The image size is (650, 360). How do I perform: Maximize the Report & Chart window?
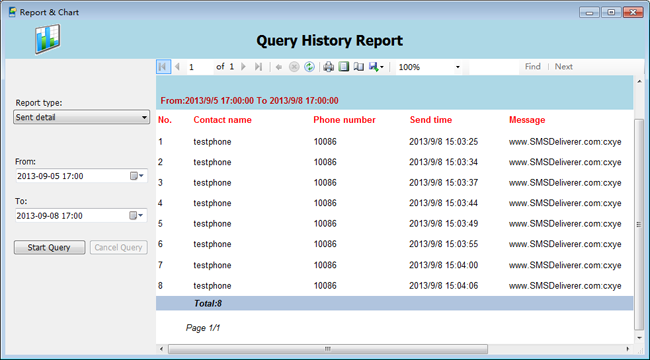click(x=611, y=12)
